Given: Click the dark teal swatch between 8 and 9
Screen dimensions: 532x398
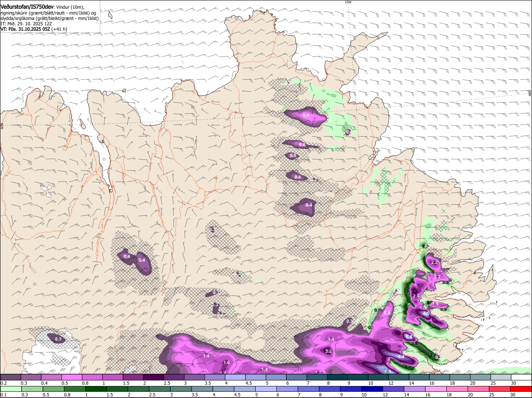Looking at the screenshot, I should [337, 377].
